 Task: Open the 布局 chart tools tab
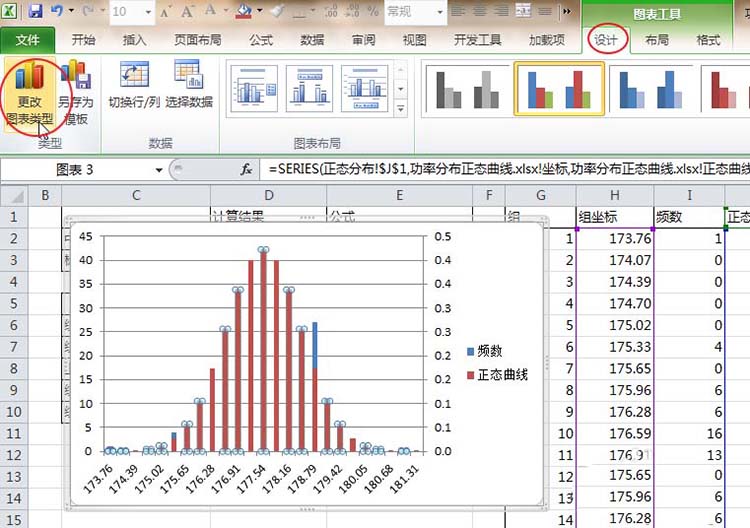tap(657, 40)
